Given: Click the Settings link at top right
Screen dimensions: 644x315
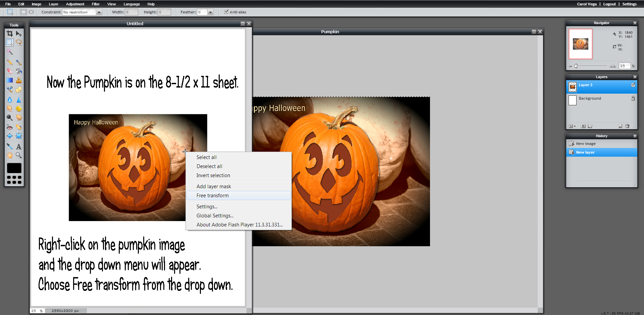Looking at the screenshot, I should (x=629, y=4).
